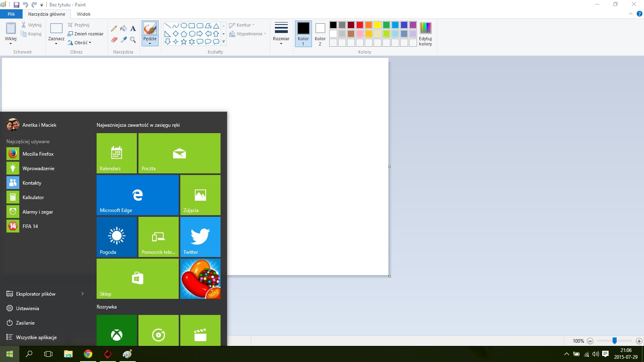Open Ustawienia from Start menu

[x=23, y=308]
